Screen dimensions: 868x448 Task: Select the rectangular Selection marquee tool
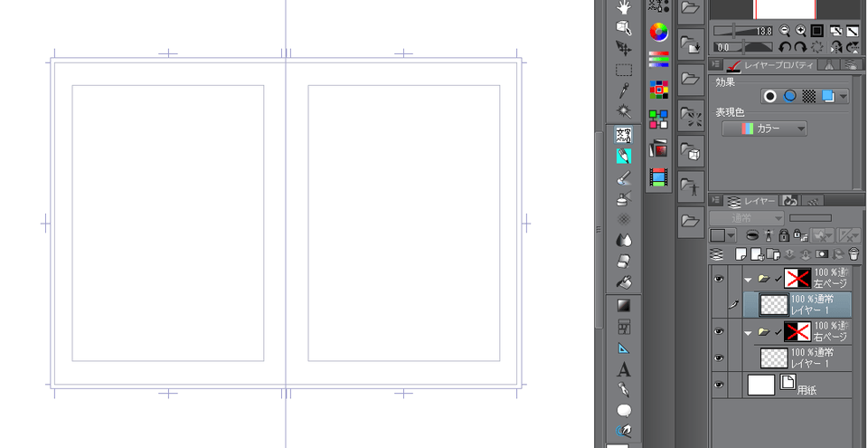624,69
